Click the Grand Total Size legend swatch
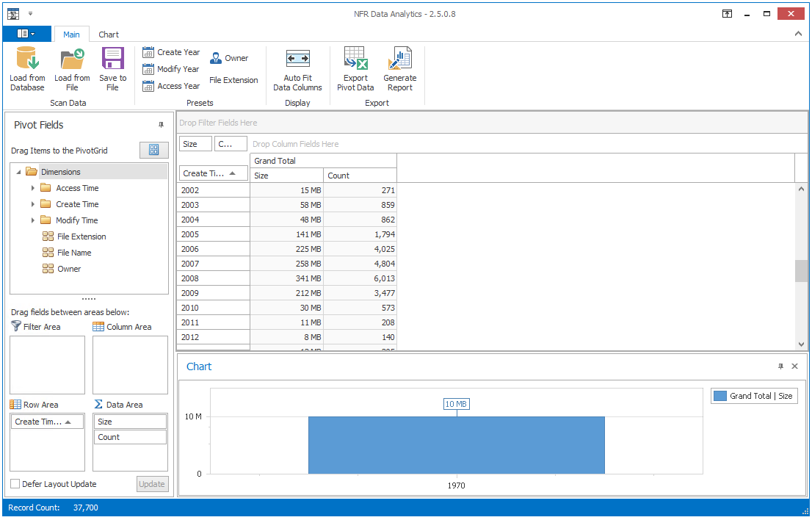Viewport: 812px width, 520px height. [720, 396]
